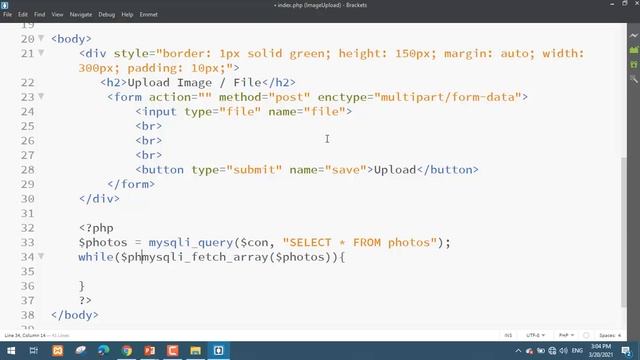Open the View menu
This screenshot has width=640, height=360.
(x=57, y=14)
